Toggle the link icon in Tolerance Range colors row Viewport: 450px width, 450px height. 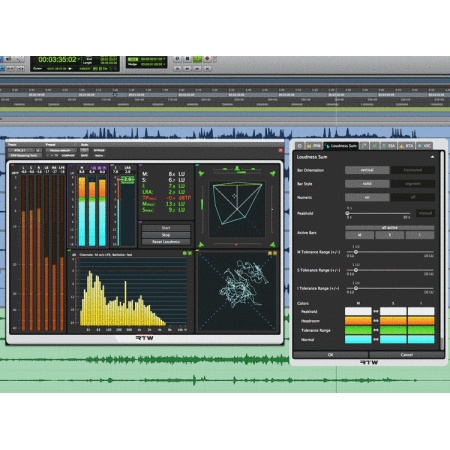(376, 330)
